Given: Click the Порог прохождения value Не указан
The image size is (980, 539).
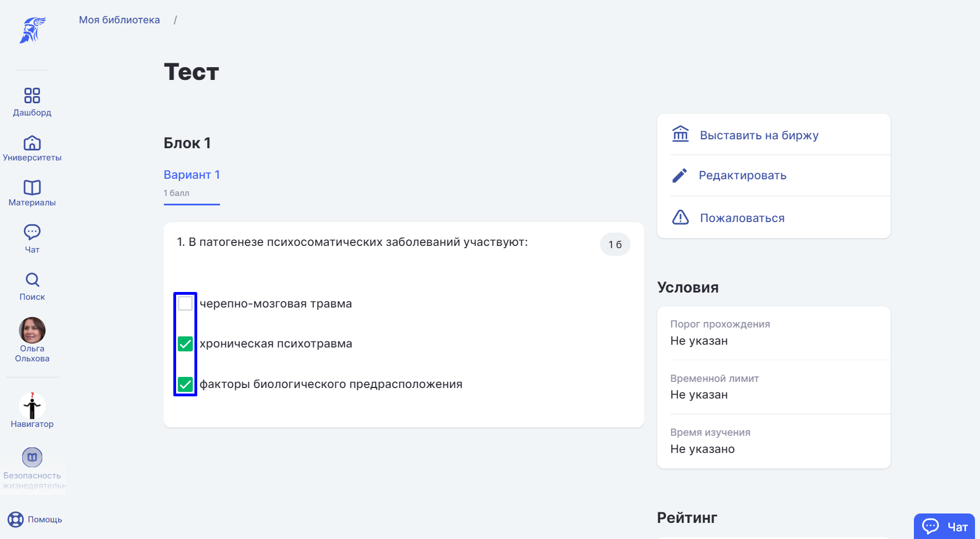Looking at the screenshot, I should [699, 341].
